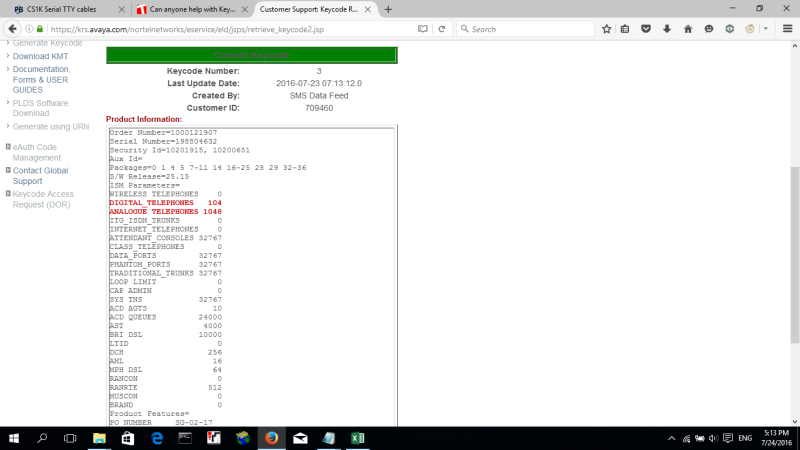Viewport: 800px width, 450px height.
Task: Open the Windows Start menu
Action: (x=14, y=438)
